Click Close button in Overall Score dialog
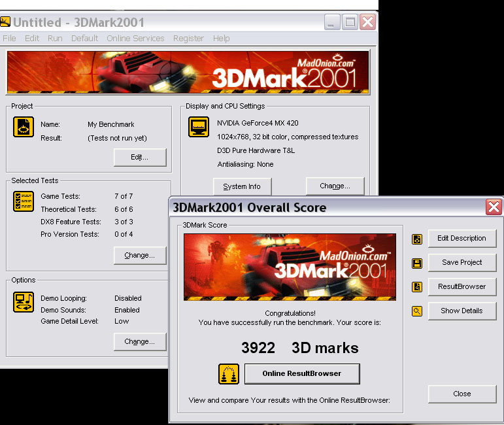 click(x=462, y=394)
